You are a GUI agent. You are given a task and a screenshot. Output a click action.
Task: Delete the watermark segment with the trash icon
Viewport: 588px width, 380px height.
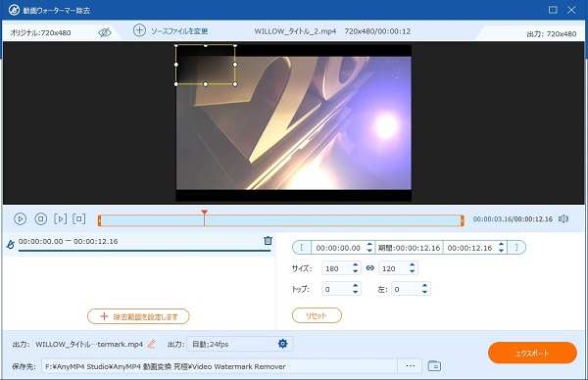(x=268, y=241)
